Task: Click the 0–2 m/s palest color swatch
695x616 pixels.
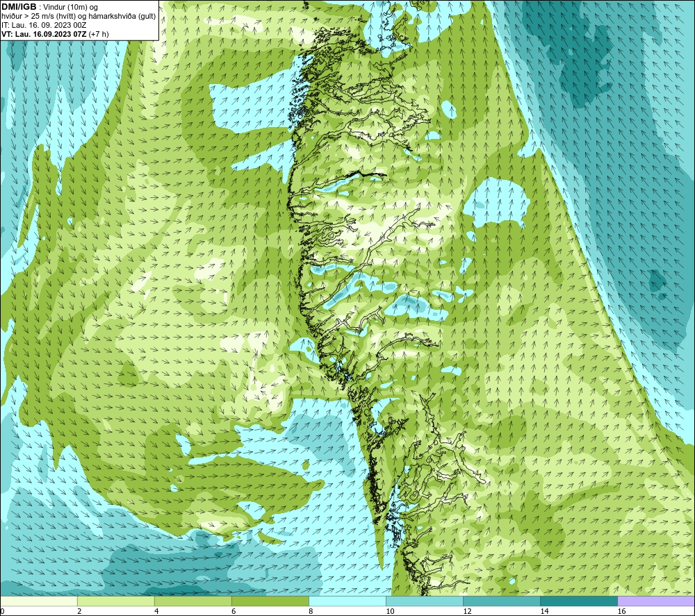Action: coord(38,601)
